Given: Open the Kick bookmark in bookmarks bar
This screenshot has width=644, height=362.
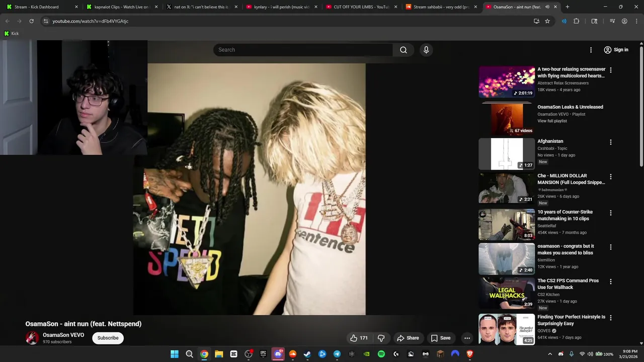Looking at the screenshot, I should tap(11, 33).
